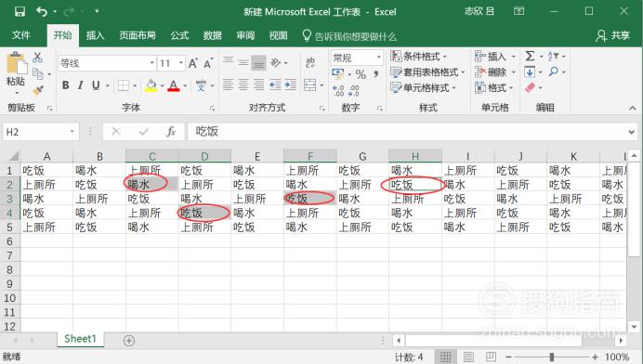643x364 pixels.
Task: Open the 格式 cells format dropdown
Action: 494,87
